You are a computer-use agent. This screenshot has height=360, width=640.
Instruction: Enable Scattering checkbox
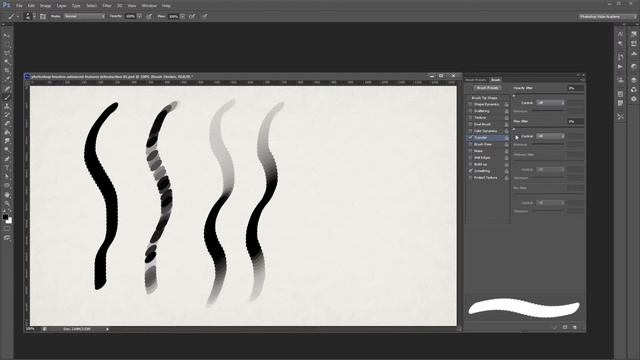pyautogui.click(x=470, y=111)
